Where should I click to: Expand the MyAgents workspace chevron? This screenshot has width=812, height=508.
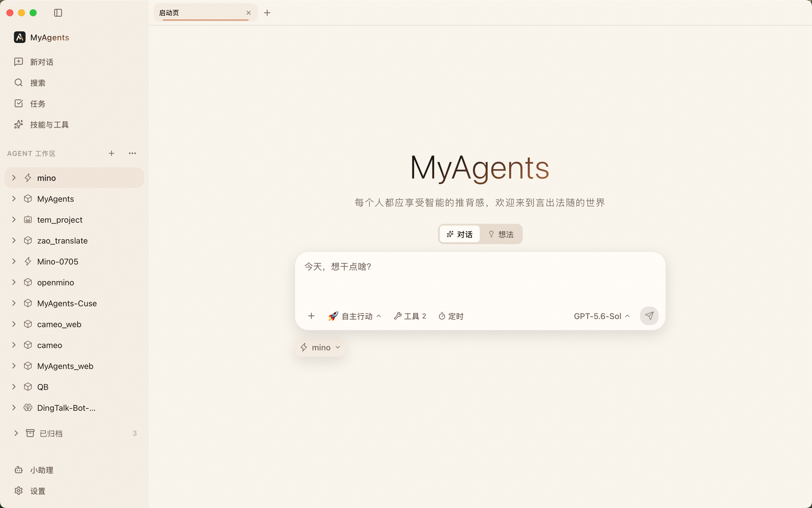click(14, 199)
